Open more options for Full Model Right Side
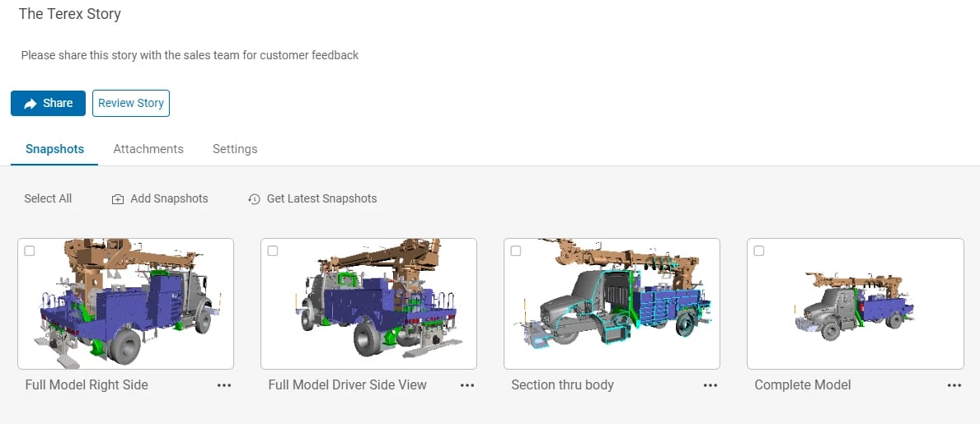The height and width of the screenshot is (424, 980). point(224,385)
